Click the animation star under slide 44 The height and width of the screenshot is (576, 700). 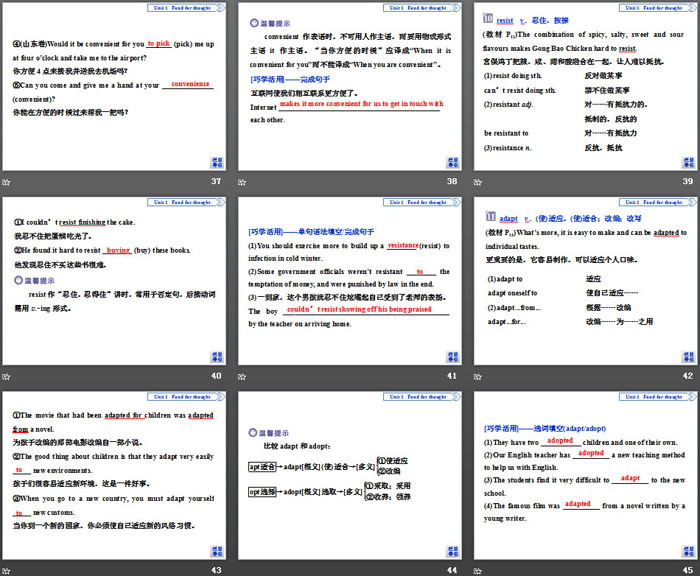pos(243,568)
